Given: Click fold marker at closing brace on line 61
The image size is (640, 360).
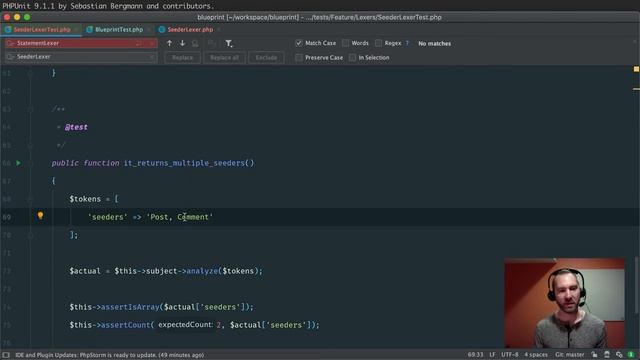Looking at the screenshot, I should 30,73.
